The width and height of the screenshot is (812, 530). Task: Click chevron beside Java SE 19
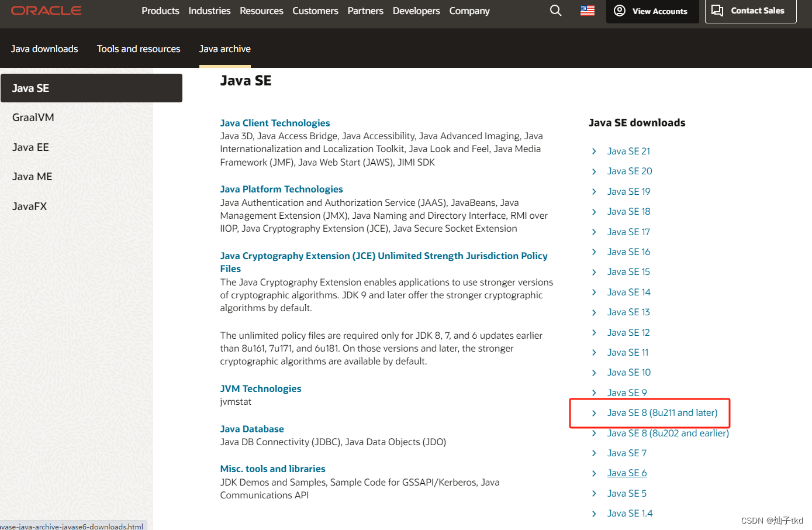(x=594, y=192)
